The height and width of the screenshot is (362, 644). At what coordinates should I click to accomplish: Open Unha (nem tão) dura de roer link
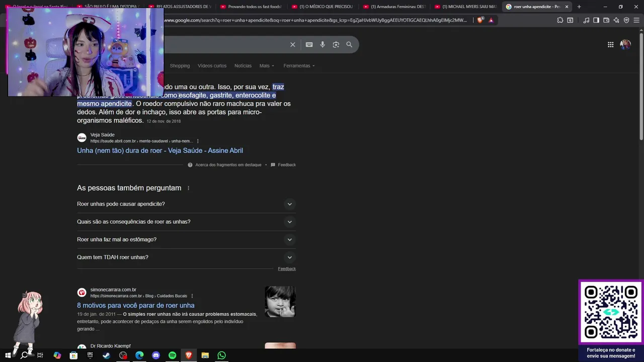pos(160,150)
